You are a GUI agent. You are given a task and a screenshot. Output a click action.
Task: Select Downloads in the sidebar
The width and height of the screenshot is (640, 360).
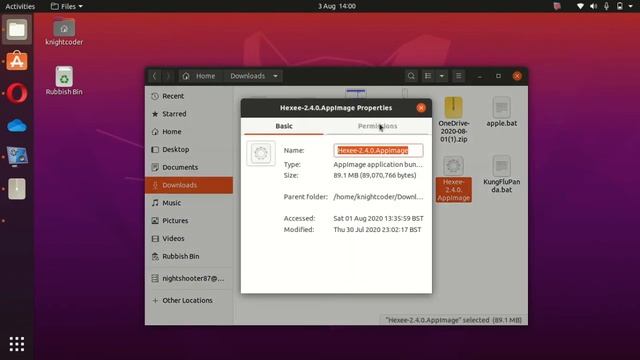pyautogui.click(x=189, y=185)
